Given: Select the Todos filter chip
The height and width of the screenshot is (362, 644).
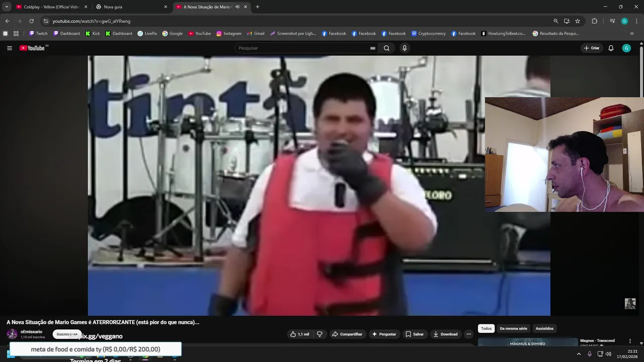Looking at the screenshot, I should coord(486,329).
